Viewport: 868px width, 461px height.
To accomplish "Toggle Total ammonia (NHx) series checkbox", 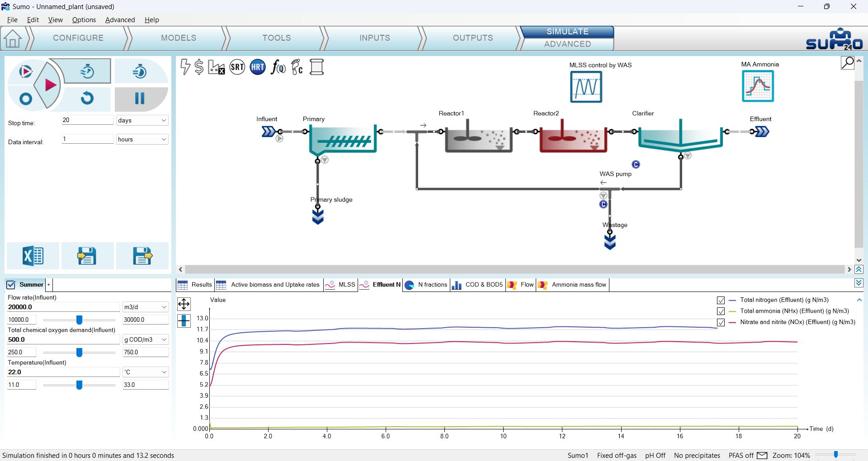I will [x=721, y=311].
